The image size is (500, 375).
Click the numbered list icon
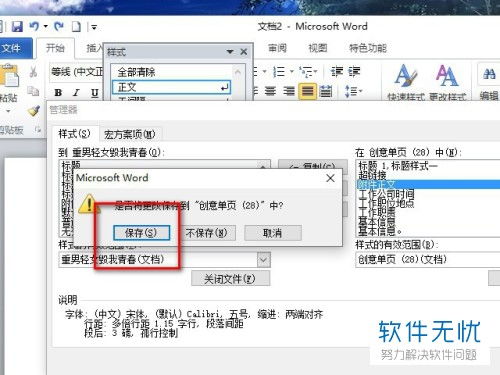[279, 71]
